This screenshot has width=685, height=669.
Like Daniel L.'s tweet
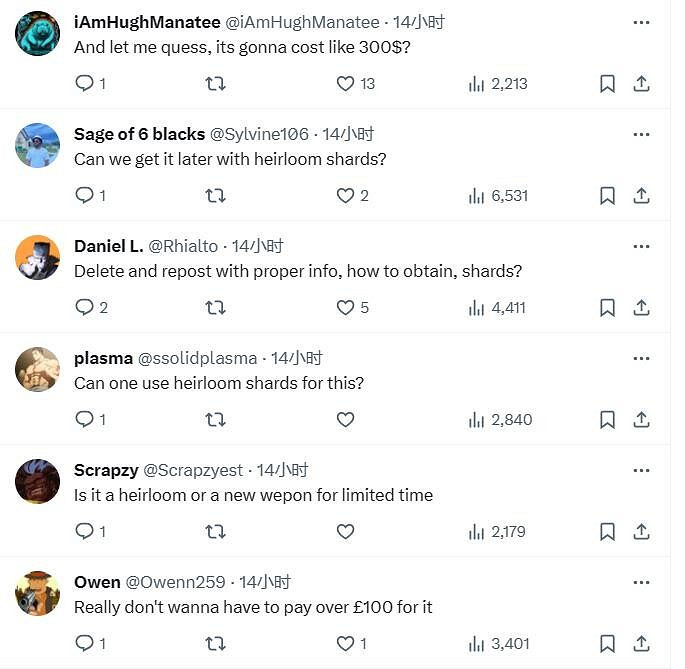tap(345, 308)
